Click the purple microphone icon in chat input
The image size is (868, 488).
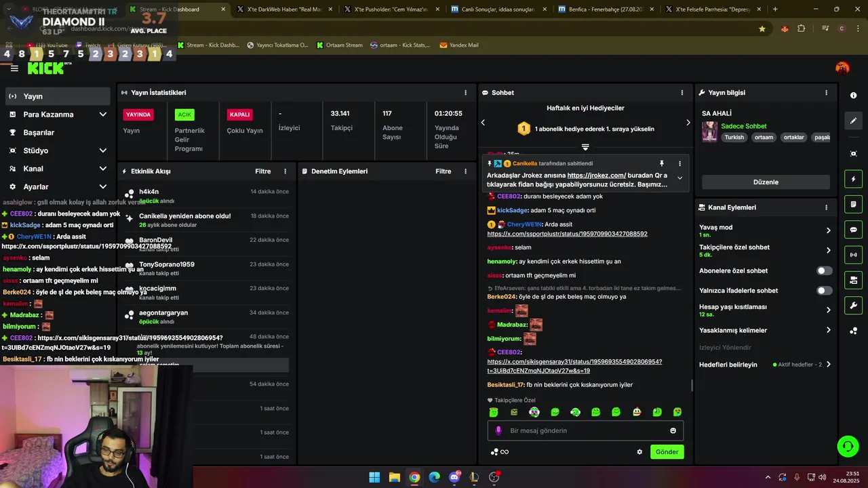tap(498, 430)
